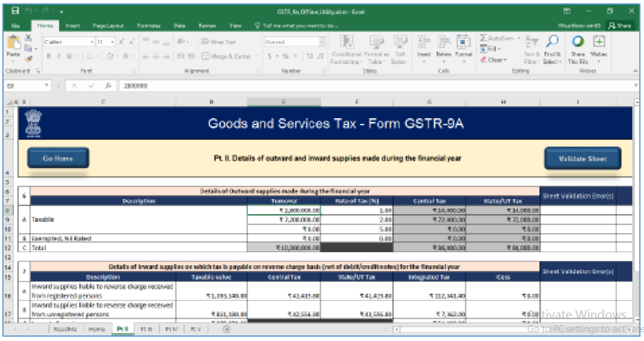Screen dimensions: 644x341
Task: Click the Save icon in title bar
Action: click(15, 11)
